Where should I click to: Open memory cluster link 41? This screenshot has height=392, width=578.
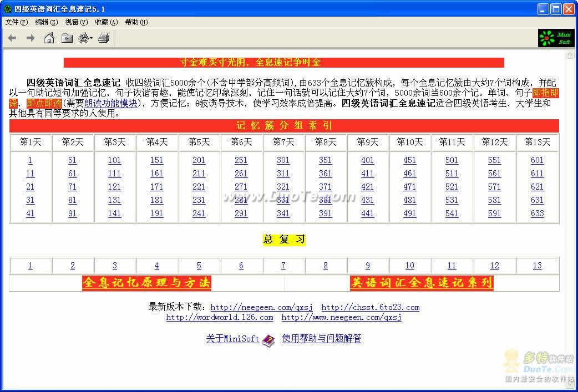[30, 213]
